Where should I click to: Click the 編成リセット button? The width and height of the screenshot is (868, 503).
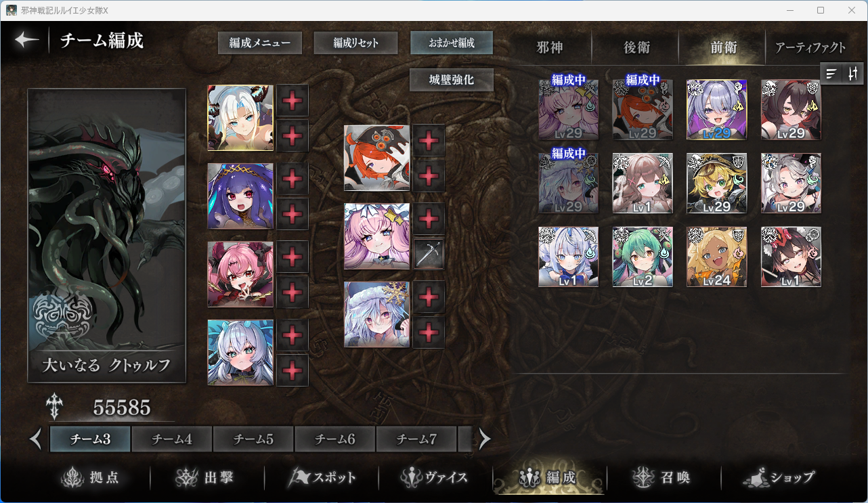[355, 43]
